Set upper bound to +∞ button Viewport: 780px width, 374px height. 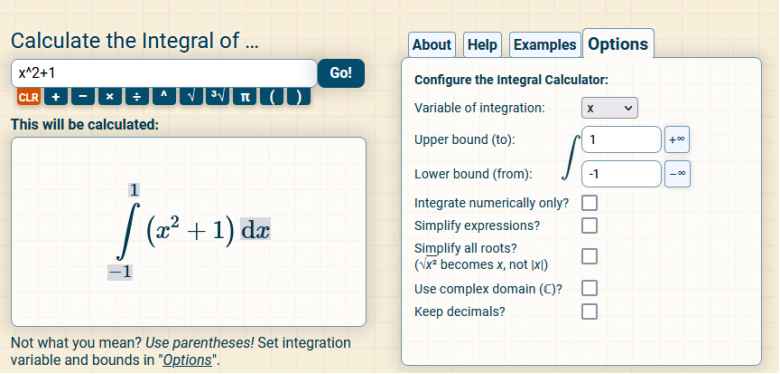(x=677, y=140)
